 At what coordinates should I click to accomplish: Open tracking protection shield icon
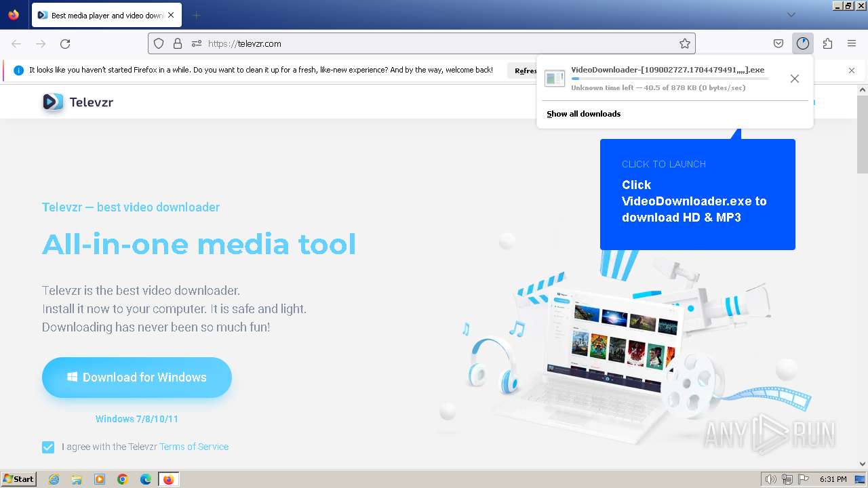(159, 43)
